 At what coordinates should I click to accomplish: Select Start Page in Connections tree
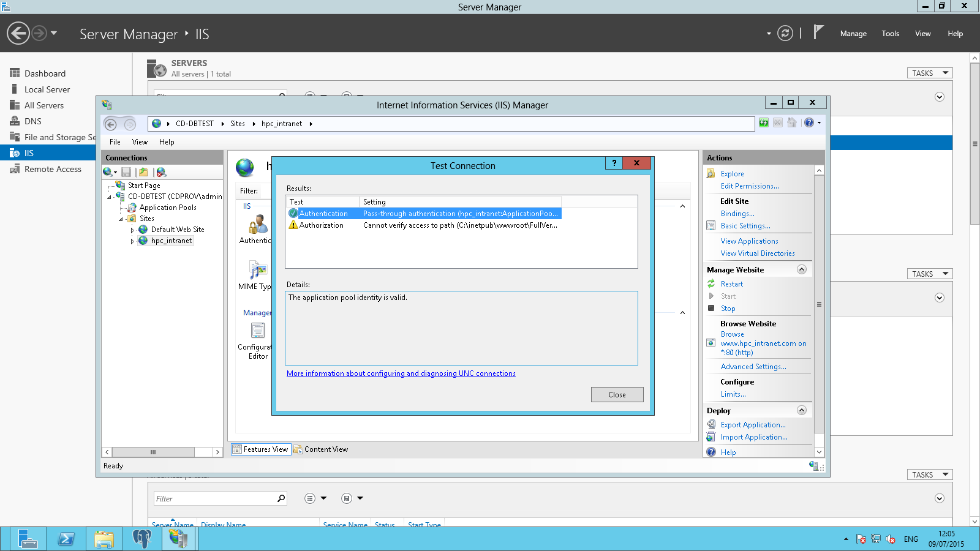(x=144, y=186)
